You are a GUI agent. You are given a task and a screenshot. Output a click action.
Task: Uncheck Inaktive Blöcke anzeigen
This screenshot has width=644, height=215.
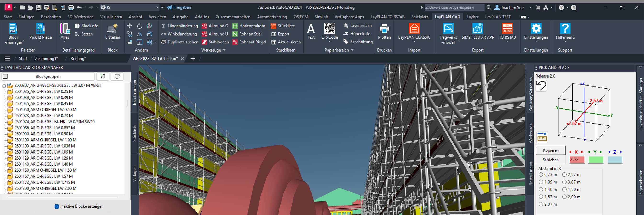57,206
